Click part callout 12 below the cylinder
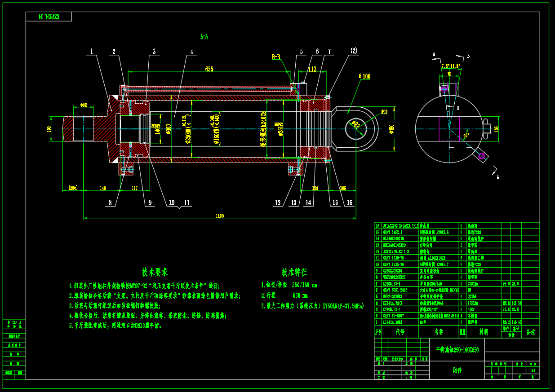Viewport: 555px width, 392px height. click(x=278, y=203)
